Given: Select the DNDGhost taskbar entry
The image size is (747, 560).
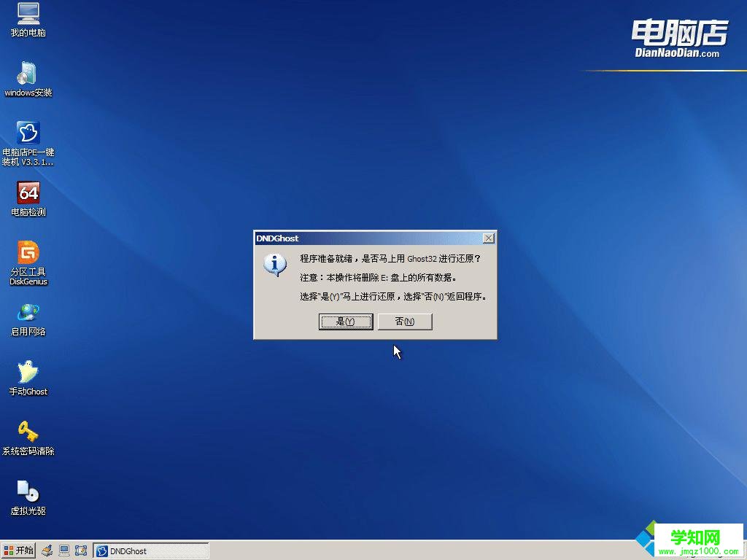Looking at the screenshot, I should point(151,551).
